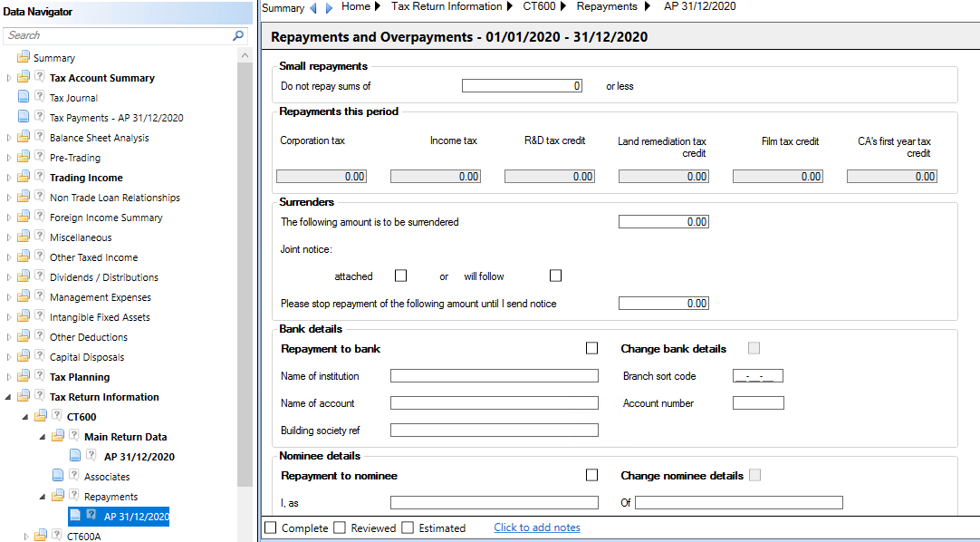The width and height of the screenshot is (980, 542).
Task: Enable the Repayment to bank checkbox
Action: (x=591, y=348)
